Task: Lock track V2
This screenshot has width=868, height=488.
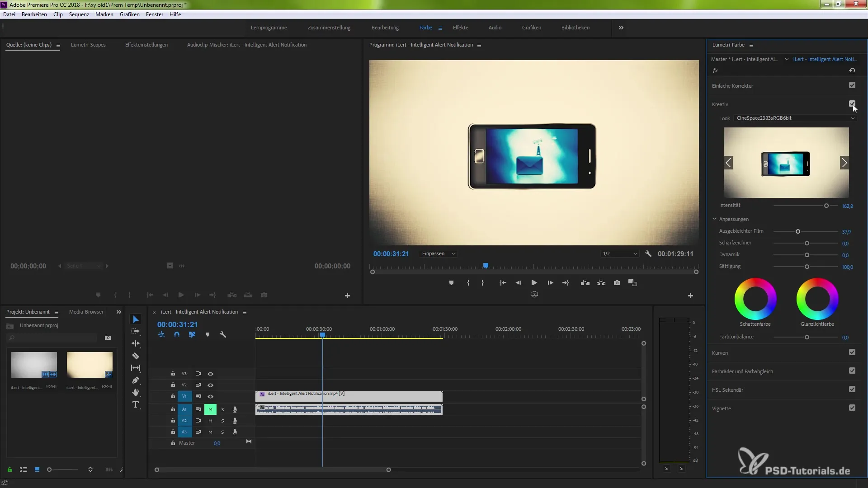Action: tap(173, 385)
